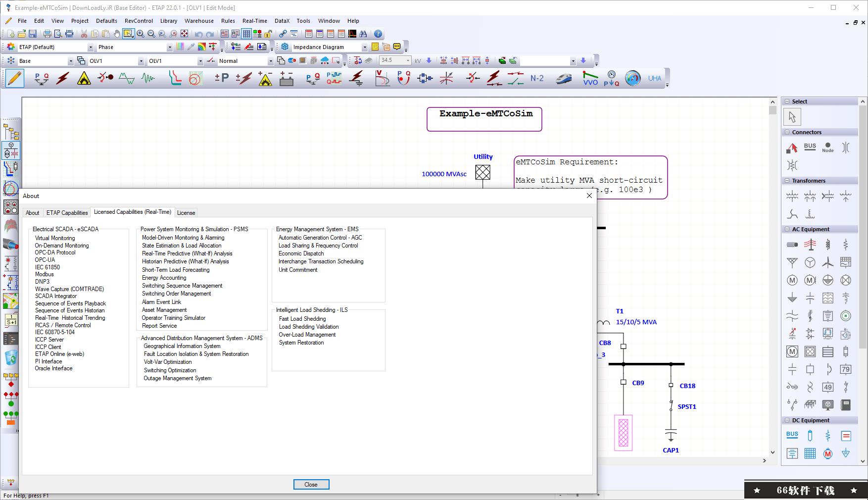Click the Close button in About dialog
The width and height of the screenshot is (868, 500).
tap(311, 485)
